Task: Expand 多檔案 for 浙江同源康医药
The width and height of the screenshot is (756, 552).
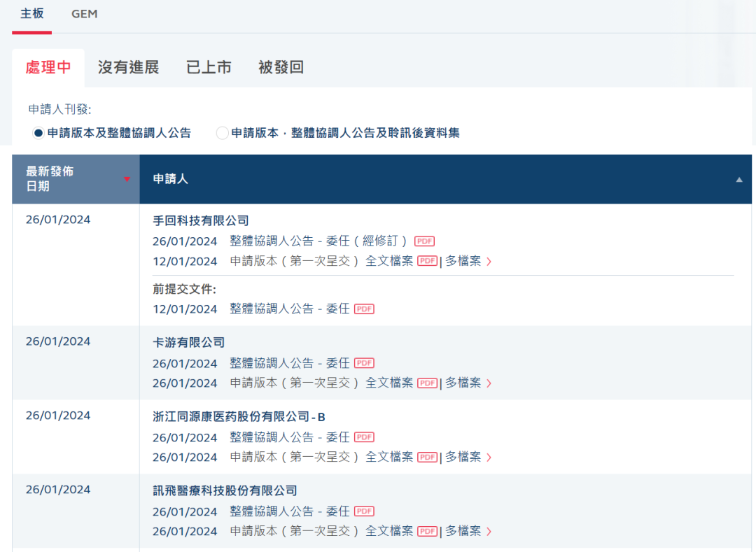Action: [x=468, y=458]
